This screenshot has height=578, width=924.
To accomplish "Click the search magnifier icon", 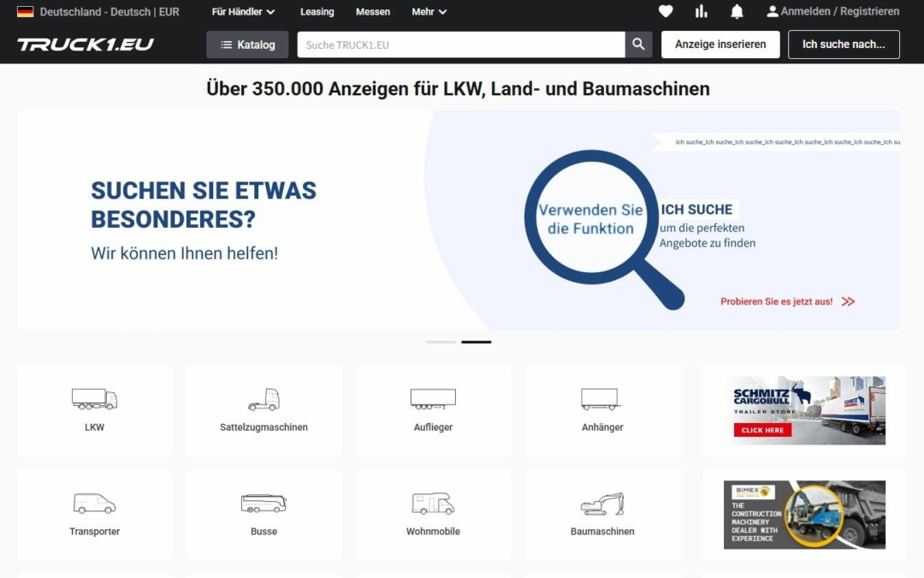I will pos(638,44).
